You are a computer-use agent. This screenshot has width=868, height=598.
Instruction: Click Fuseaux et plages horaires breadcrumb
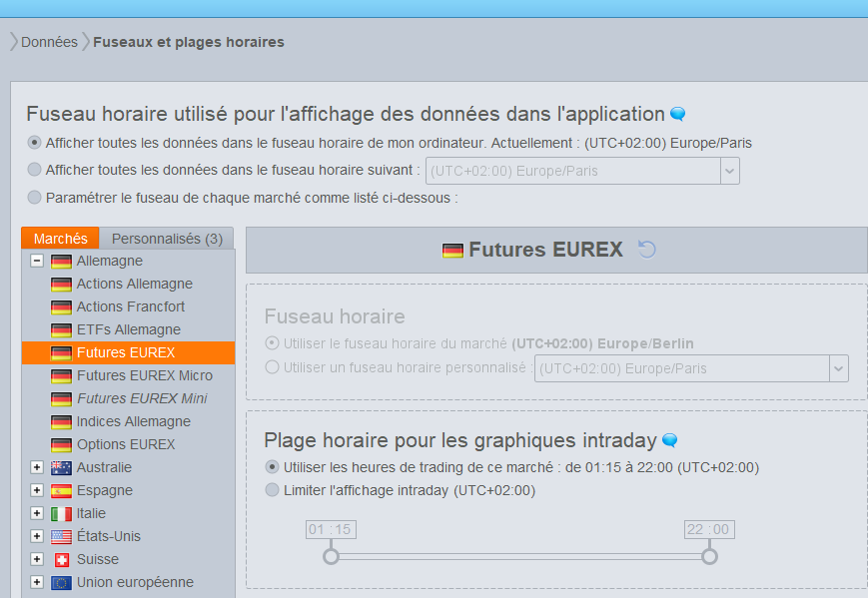pos(189,42)
